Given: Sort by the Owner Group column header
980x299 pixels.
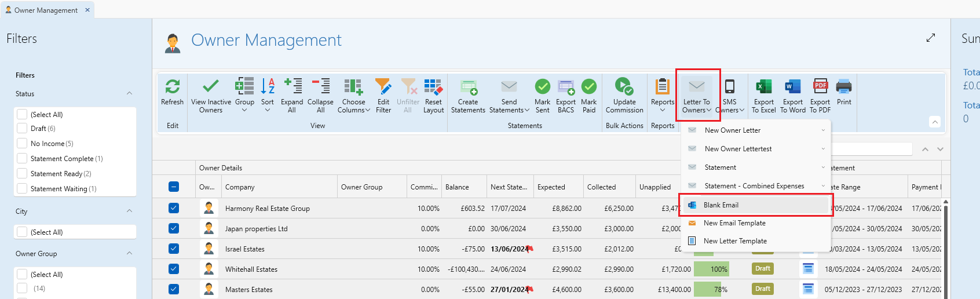Looking at the screenshot, I should (x=372, y=187).
